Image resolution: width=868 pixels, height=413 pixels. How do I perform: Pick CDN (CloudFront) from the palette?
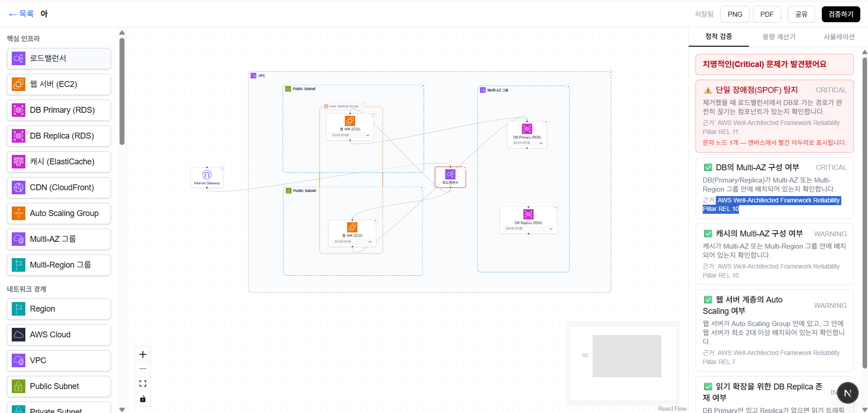click(x=59, y=187)
